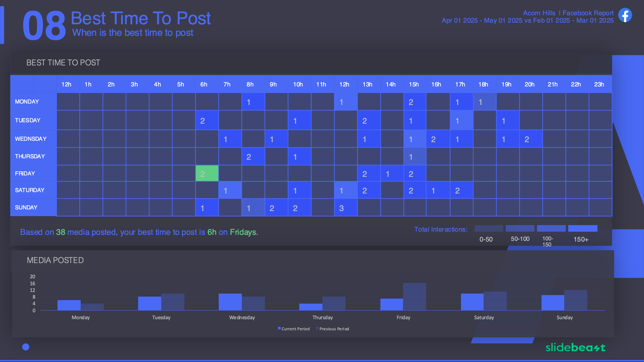The image size is (644, 362).
Task: Click Friday 14h cell showing 1
Action: 392,173
